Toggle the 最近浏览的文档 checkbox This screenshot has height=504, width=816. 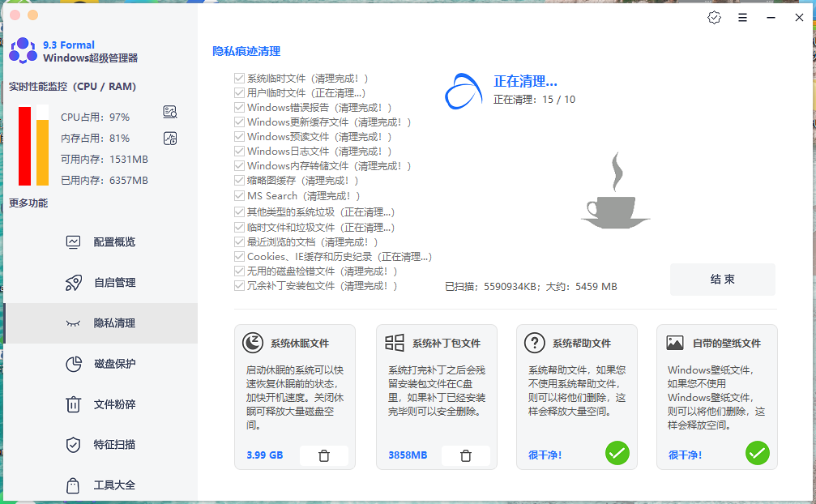pyautogui.click(x=239, y=241)
